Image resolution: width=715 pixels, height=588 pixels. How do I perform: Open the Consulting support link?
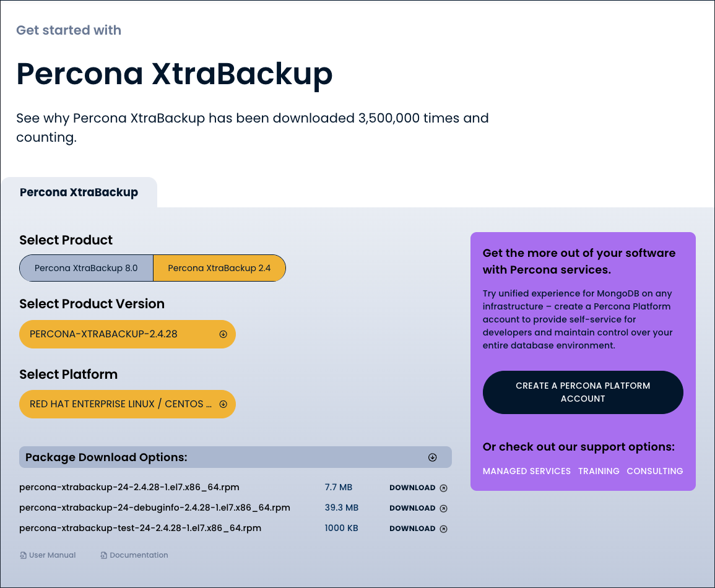point(655,471)
